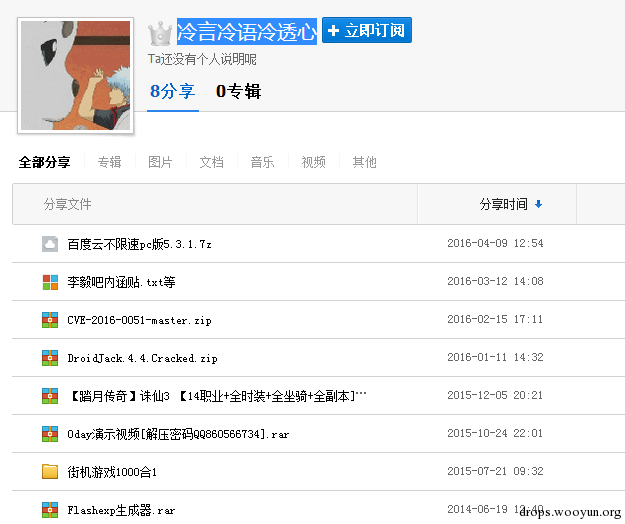Switch to the 8分享 tab

(x=173, y=91)
